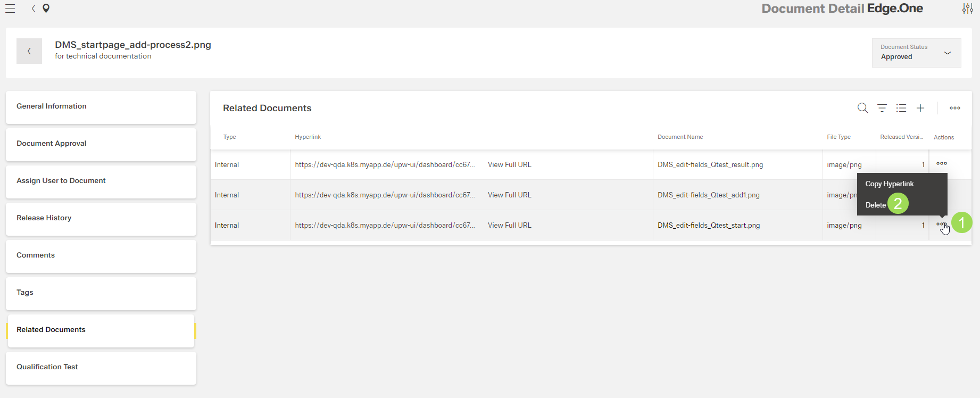The width and height of the screenshot is (980, 398).
Task: Open the Release History section
Action: coord(101,219)
